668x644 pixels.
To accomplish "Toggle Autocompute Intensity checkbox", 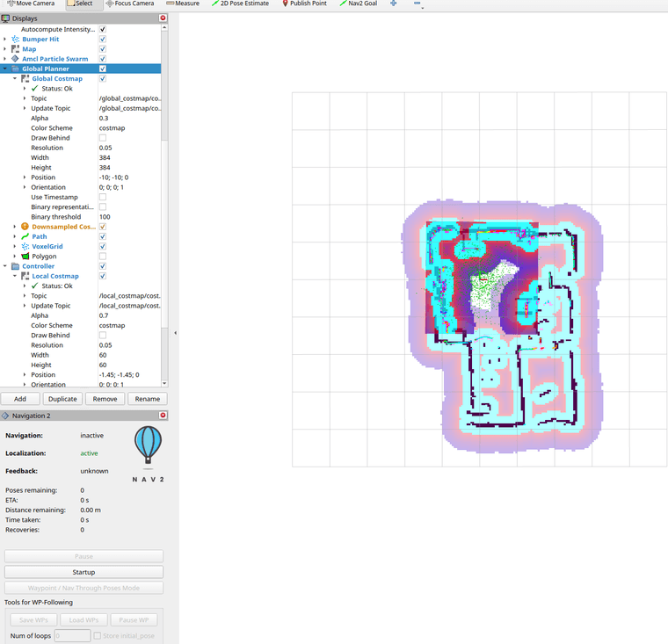I will (103, 29).
